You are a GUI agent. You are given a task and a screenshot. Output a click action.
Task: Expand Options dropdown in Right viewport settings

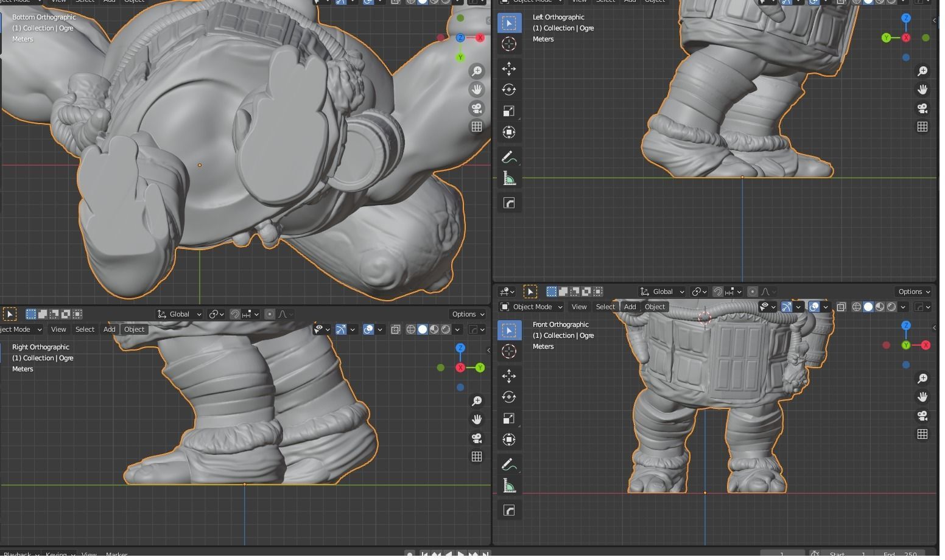coord(468,315)
